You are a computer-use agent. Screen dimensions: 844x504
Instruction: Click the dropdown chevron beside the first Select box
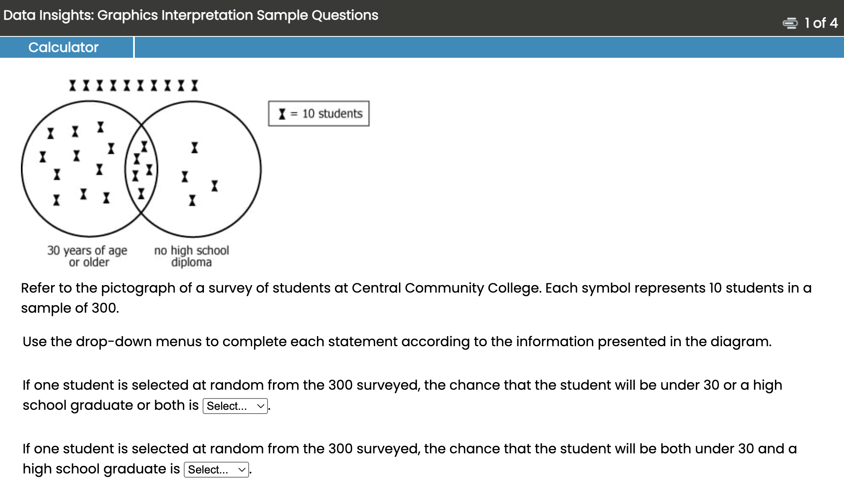(x=261, y=406)
